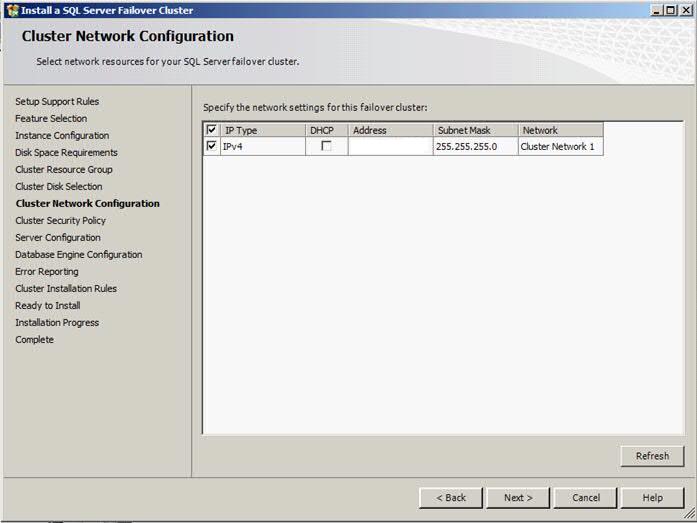Viewport: 697px width, 523px height.
Task: Select Error Reporting step
Action: (47, 271)
